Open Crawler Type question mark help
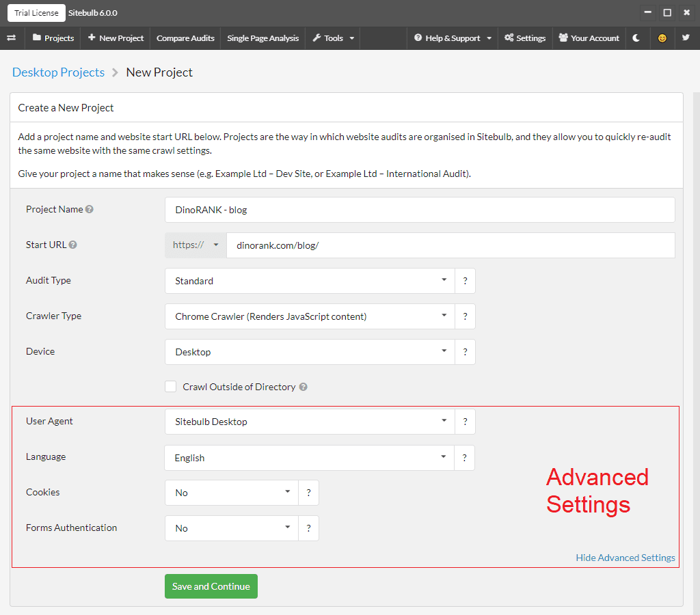Screen dimensions: 700x615 (x=465, y=316)
